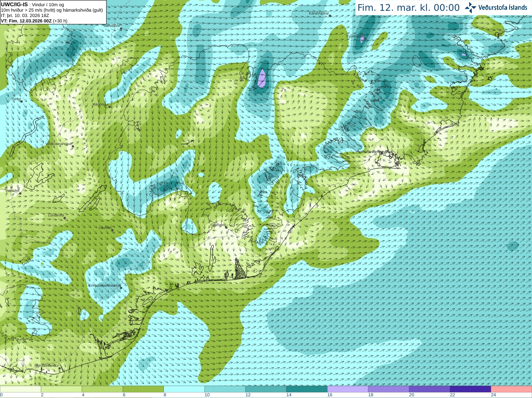Image resolution: width=532 pixels, height=398 pixels.
Task: Select the 12–14 m/s teal swatch
Action: [x=266, y=389]
